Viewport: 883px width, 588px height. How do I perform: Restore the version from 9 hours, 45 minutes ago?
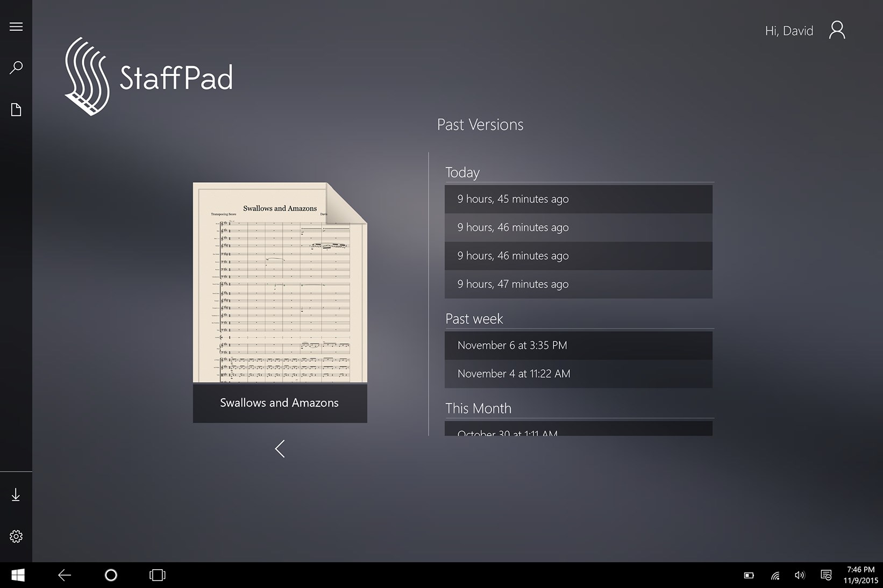[578, 199]
